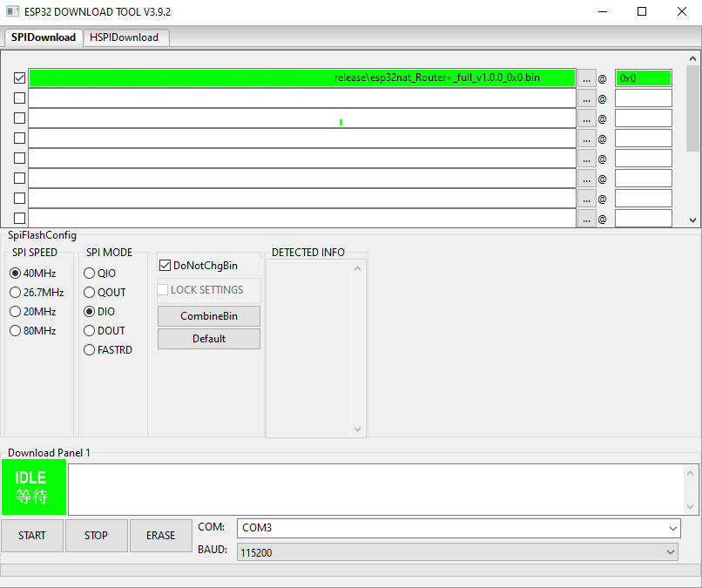Click the download log scroll down arrow

[x=690, y=507]
